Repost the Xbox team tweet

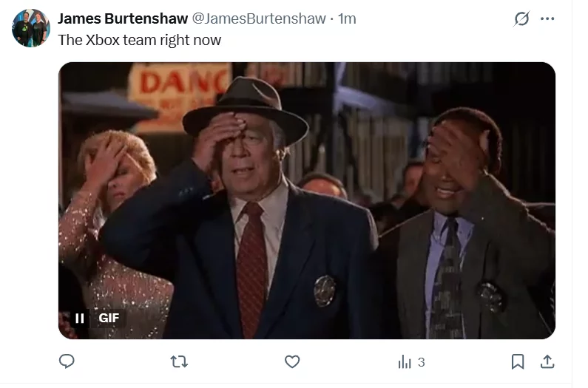point(179,361)
